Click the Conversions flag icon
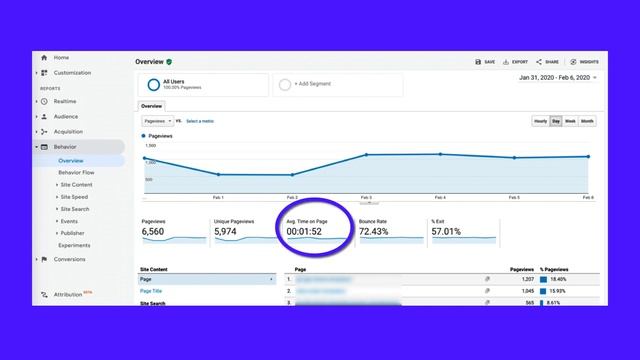Image resolution: width=640 pixels, height=360 pixels. (44, 259)
